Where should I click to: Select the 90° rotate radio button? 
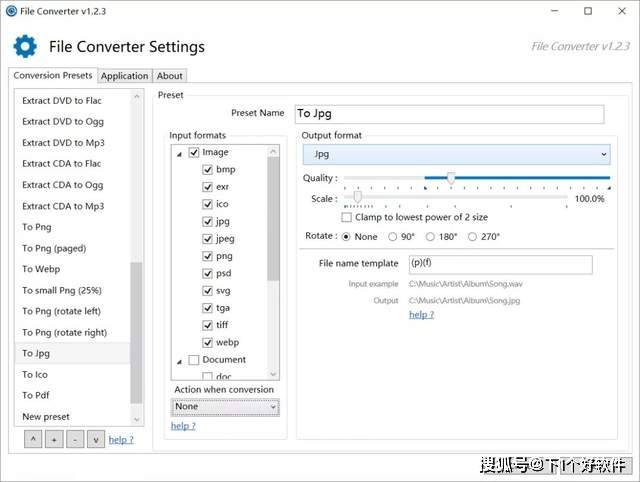(392, 237)
